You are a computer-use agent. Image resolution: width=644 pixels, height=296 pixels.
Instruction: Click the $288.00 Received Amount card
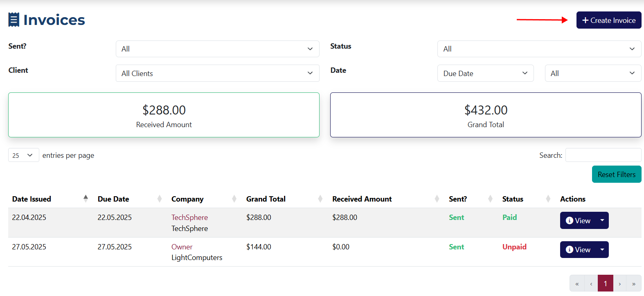[164, 115]
